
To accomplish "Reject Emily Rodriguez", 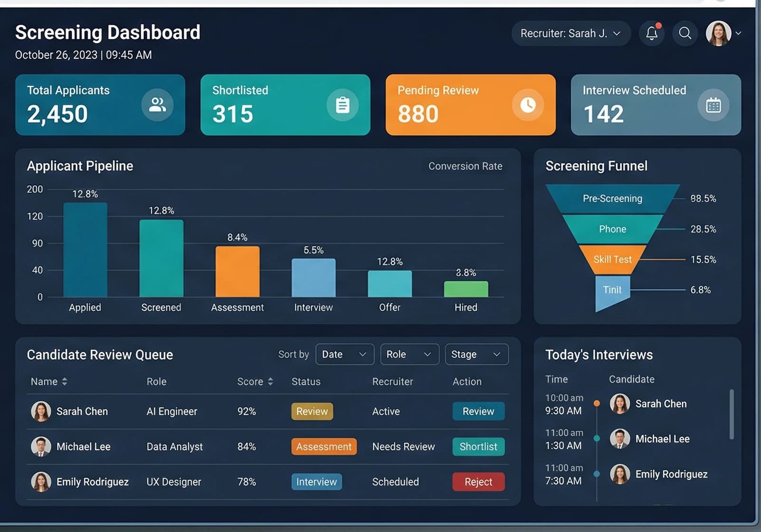I will tap(478, 482).
